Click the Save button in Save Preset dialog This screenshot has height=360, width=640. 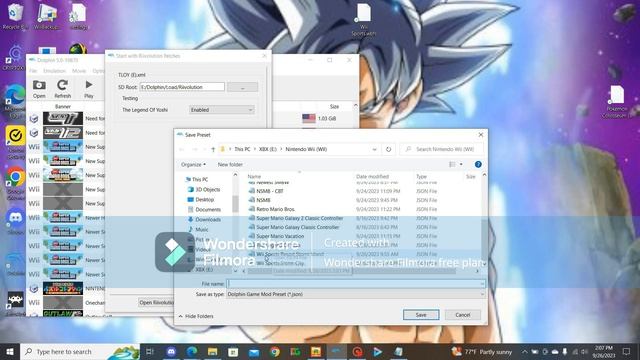(421, 315)
